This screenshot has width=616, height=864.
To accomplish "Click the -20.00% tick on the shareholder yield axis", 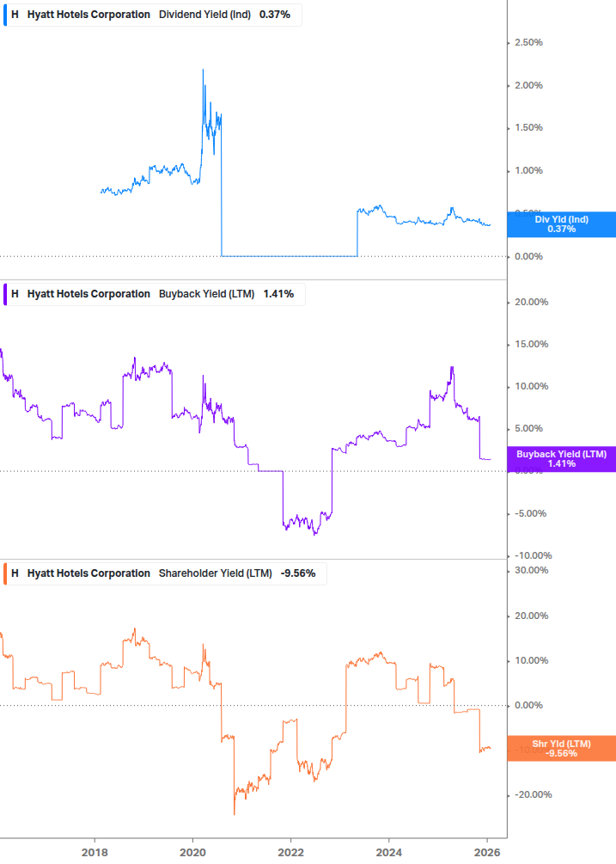I will tap(533, 794).
